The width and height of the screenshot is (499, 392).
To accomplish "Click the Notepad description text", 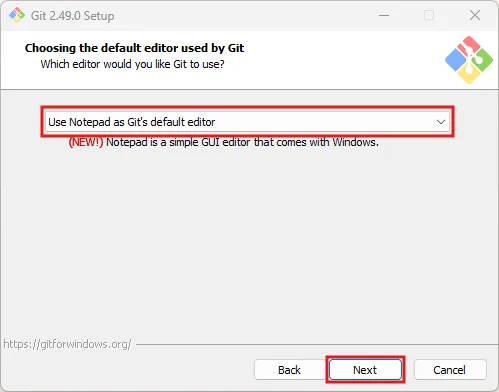I will (x=242, y=142).
